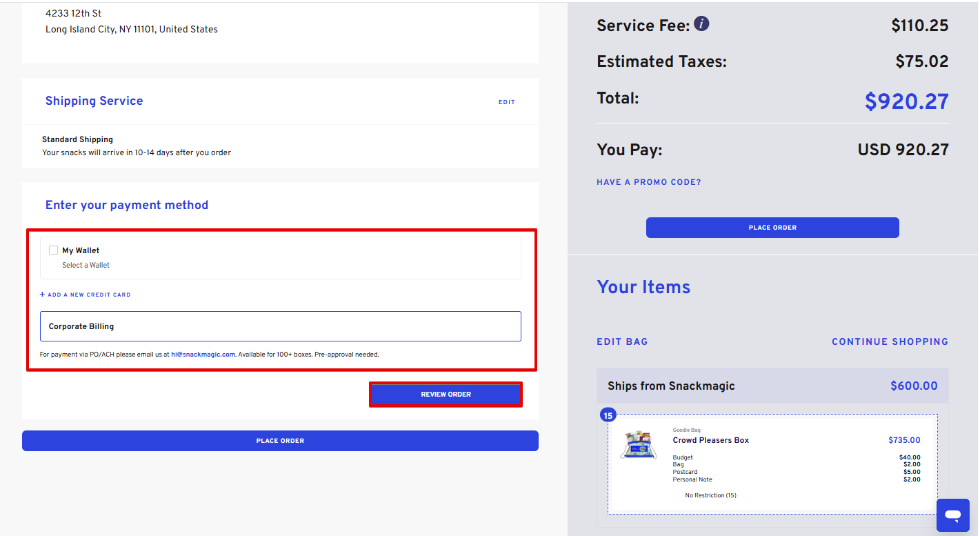Expand the Have a Promo Code section
This screenshot has height=536, width=980.
648,182
